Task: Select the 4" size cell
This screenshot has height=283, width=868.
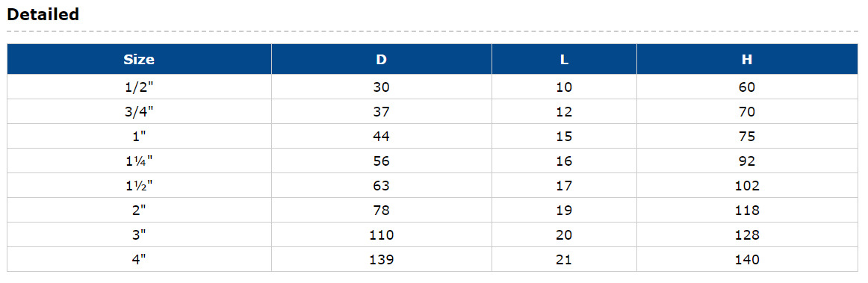Action: click(x=139, y=259)
